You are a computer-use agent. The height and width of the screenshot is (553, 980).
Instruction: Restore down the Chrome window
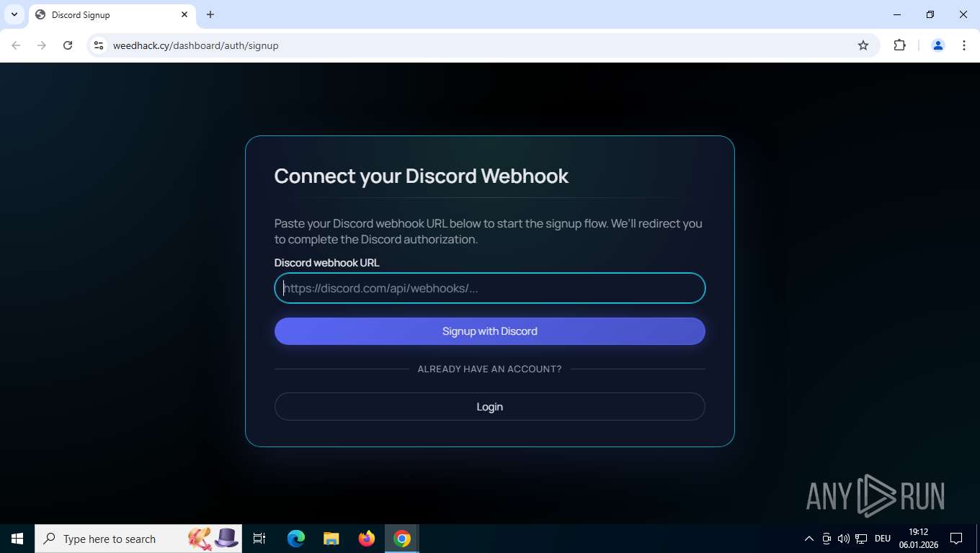[x=930, y=14]
